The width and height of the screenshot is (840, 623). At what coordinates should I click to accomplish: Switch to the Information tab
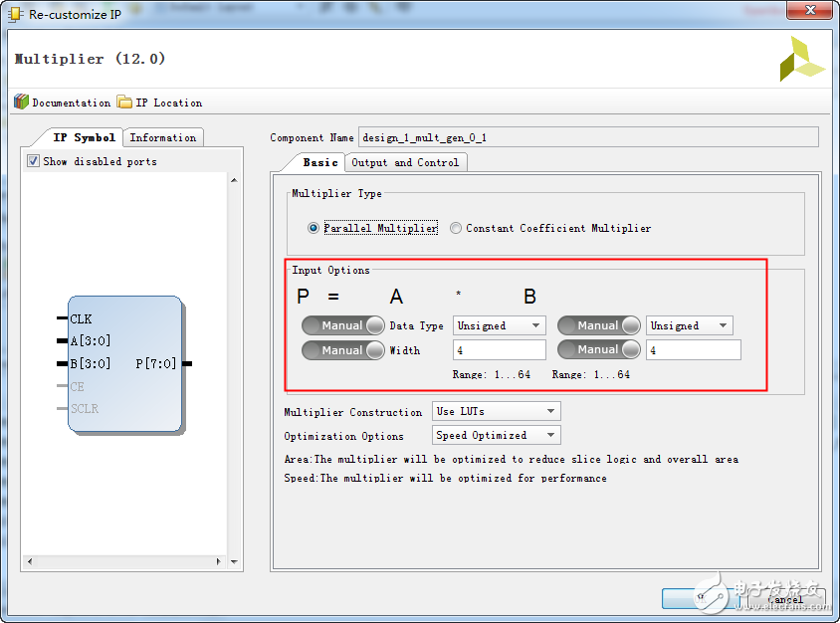[163, 137]
